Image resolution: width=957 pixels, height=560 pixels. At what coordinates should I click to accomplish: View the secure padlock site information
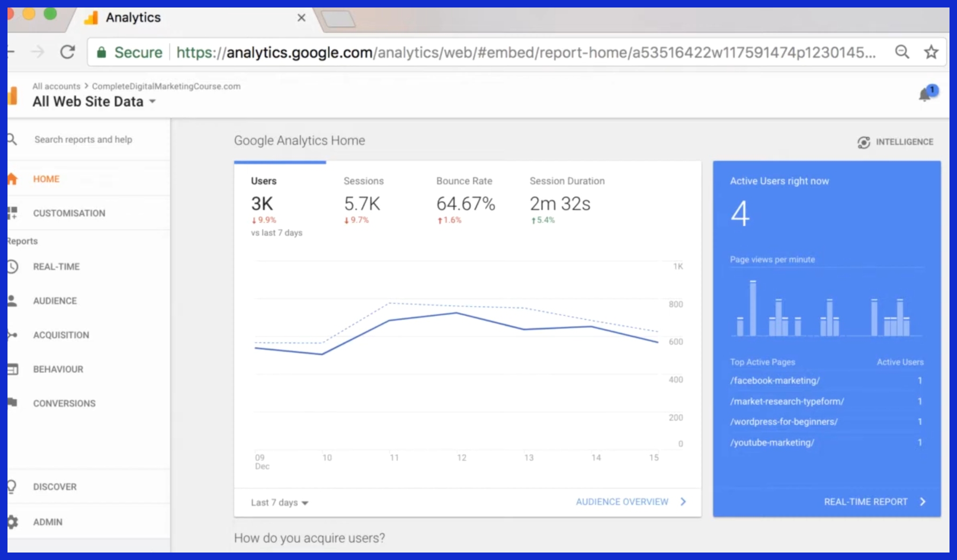click(x=102, y=52)
